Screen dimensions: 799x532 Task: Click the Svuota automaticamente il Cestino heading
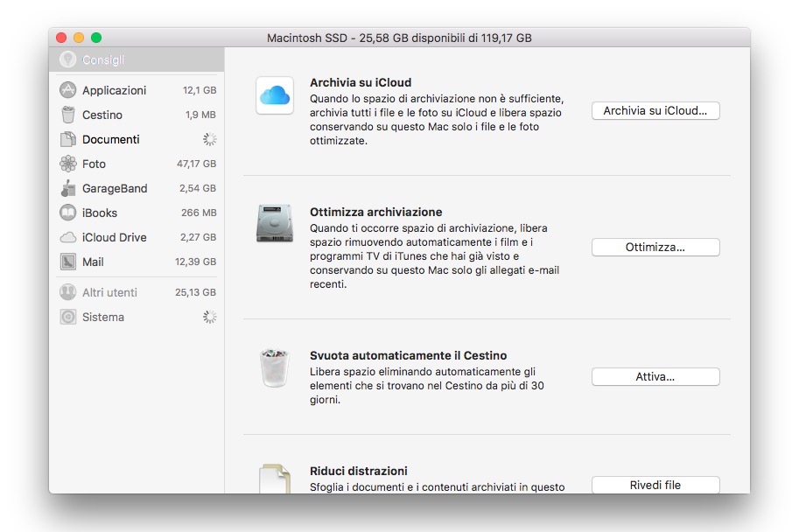[408, 355]
